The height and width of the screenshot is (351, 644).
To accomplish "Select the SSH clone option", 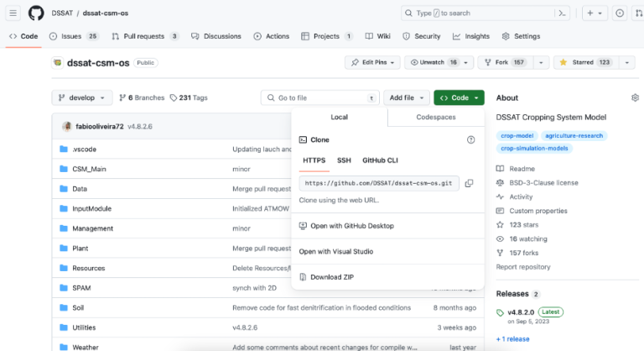I will pyautogui.click(x=344, y=160).
